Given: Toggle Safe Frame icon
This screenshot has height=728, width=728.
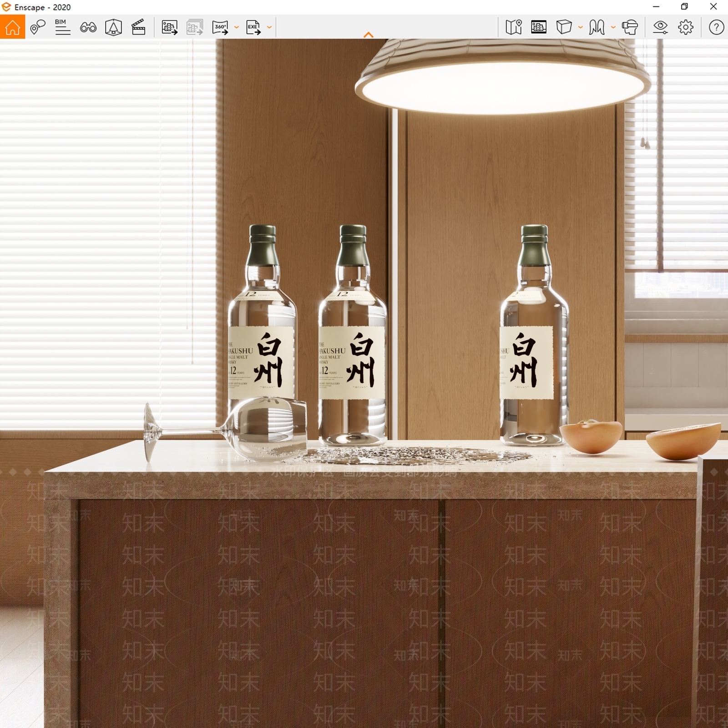Looking at the screenshot, I should [x=113, y=27].
